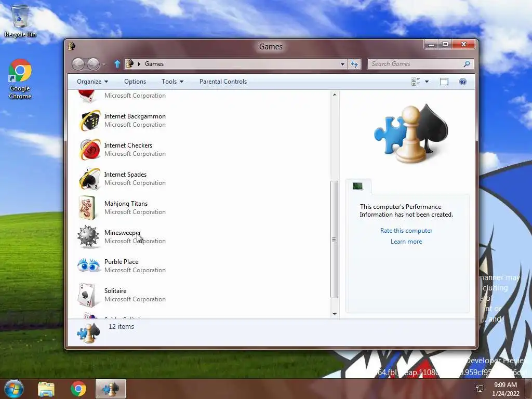Screen dimensions: 532x399
Task: Expand the Tools menu
Action: tap(172, 82)
